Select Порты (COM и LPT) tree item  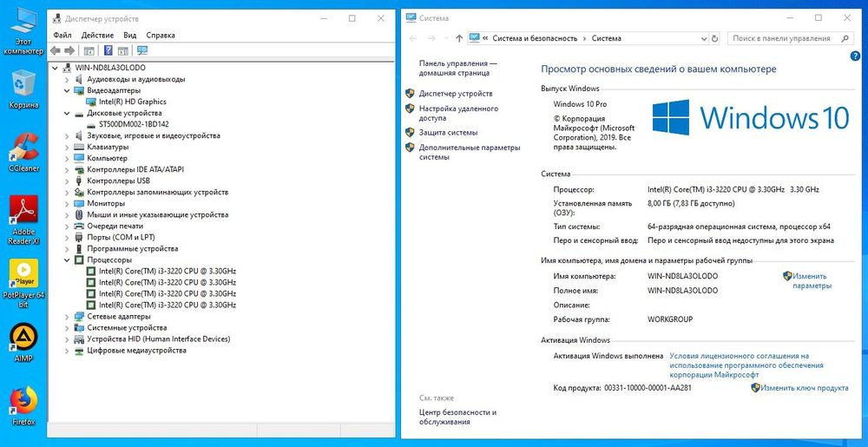tap(122, 237)
